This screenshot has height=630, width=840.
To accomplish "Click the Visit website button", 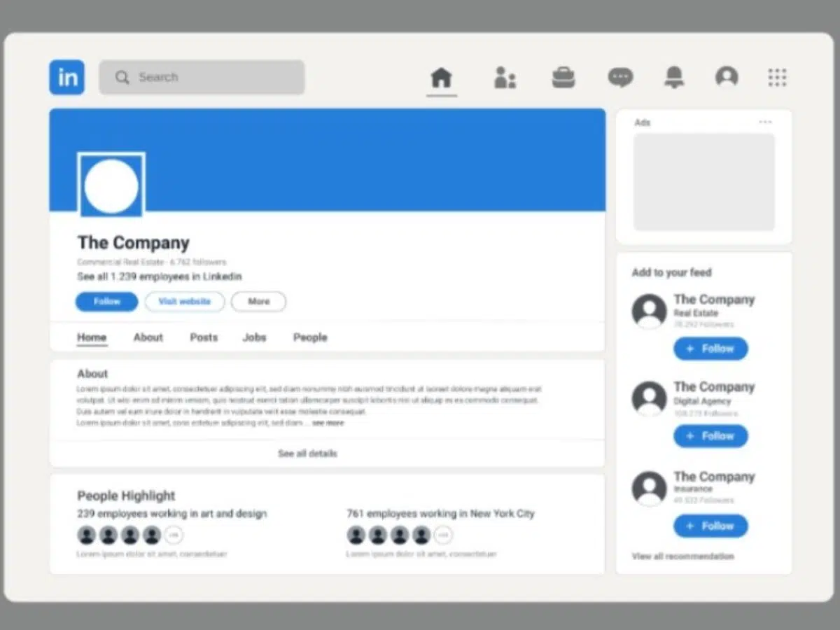I will [x=185, y=302].
